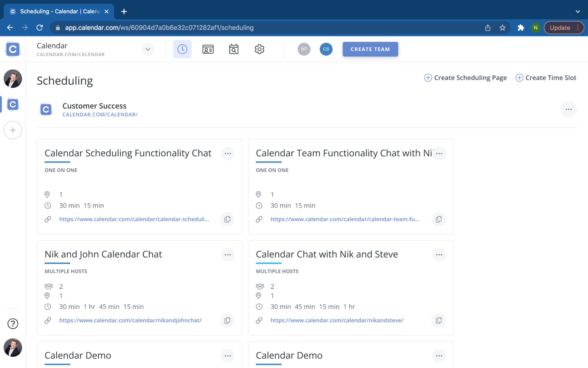Viewport: 588px width, 368px height.
Task: Open workspace settings gear icon
Action: click(259, 49)
